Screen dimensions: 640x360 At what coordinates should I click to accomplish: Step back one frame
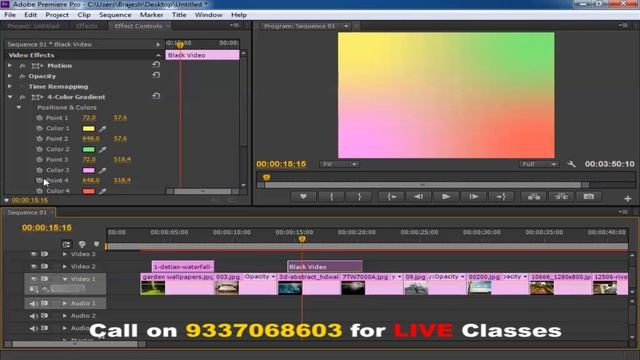click(x=418, y=197)
